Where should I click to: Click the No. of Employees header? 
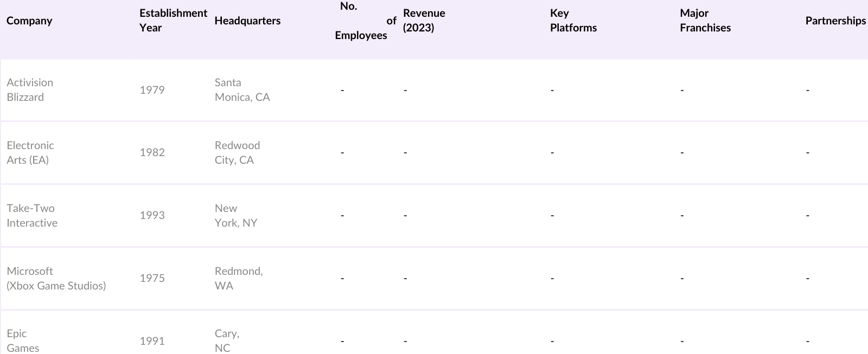coord(361,21)
